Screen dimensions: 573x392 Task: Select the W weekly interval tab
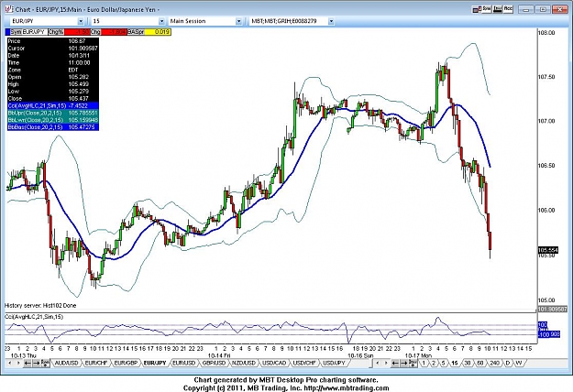(519, 364)
